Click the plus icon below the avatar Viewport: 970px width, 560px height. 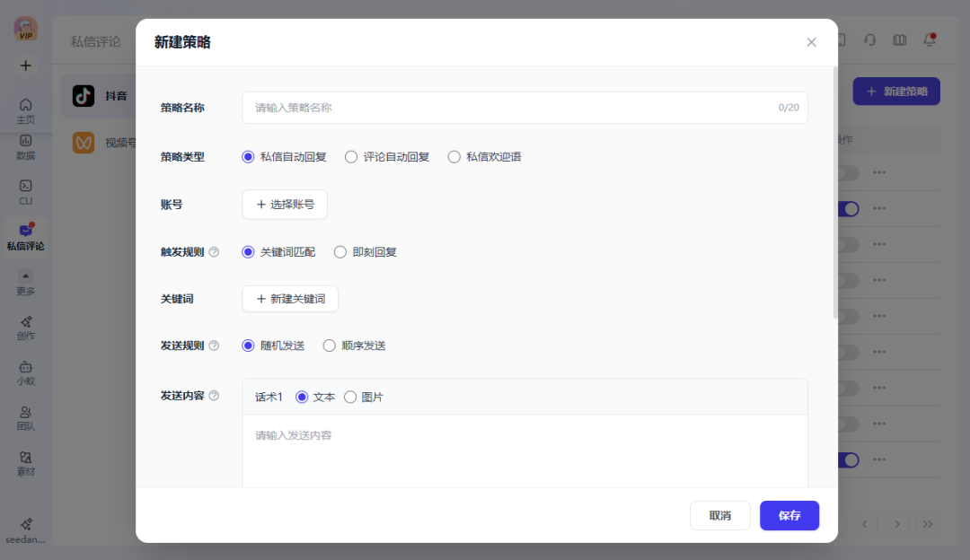coord(25,66)
